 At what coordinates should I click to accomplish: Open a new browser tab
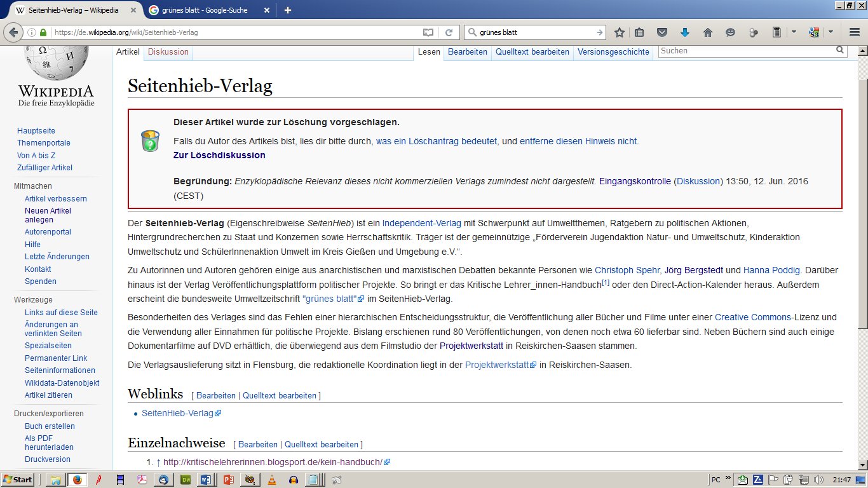288,10
